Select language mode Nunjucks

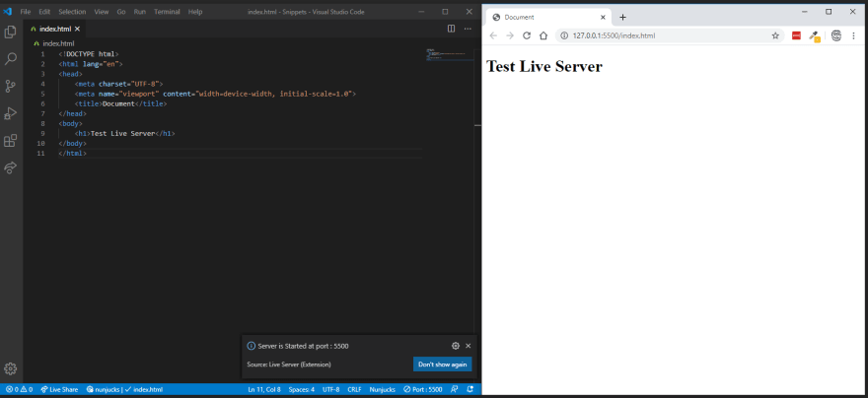click(x=383, y=389)
